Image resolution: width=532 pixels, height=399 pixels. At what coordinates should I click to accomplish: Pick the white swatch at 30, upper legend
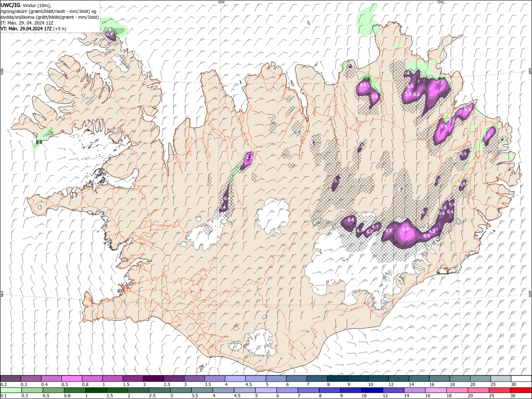coord(521,379)
